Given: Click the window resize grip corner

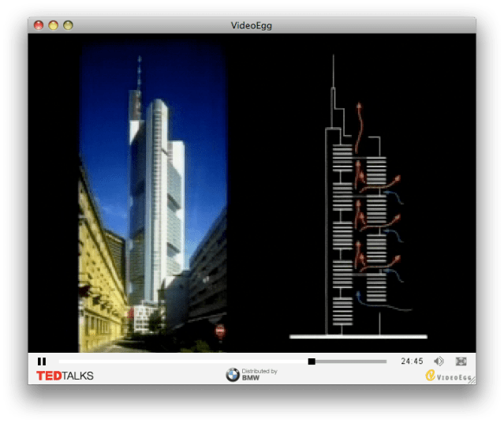Looking at the screenshot, I should click(x=472, y=380).
